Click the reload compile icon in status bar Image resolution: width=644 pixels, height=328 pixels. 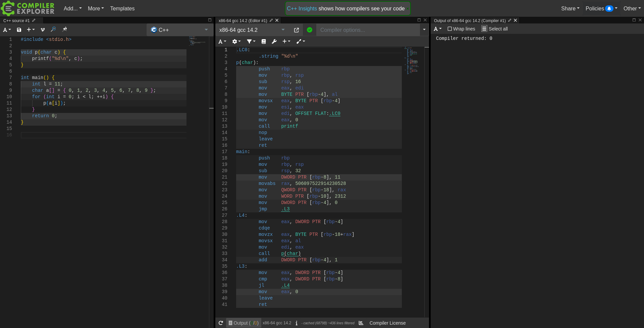coord(221,323)
